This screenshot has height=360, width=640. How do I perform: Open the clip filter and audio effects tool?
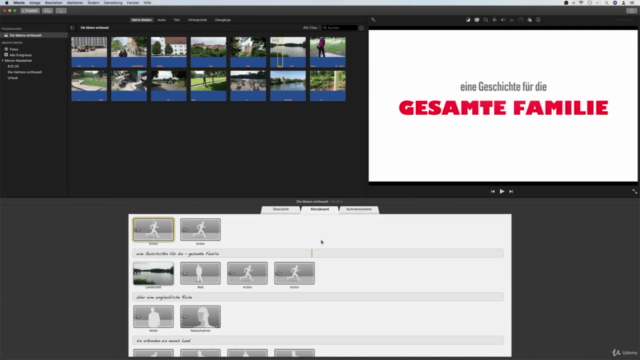click(x=529, y=20)
